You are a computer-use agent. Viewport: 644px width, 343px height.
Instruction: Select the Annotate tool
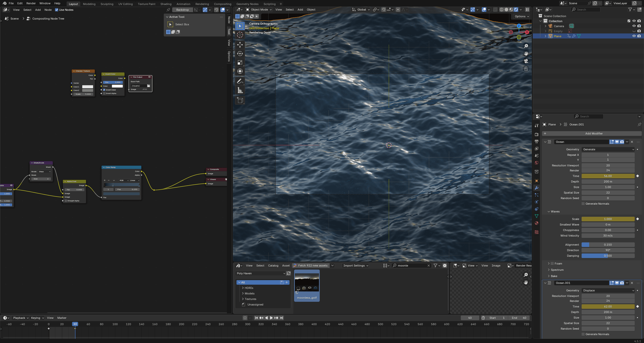[x=240, y=81]
